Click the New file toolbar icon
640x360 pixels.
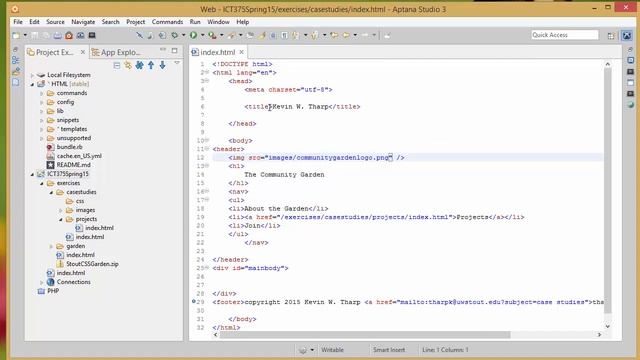coord(16,36)
